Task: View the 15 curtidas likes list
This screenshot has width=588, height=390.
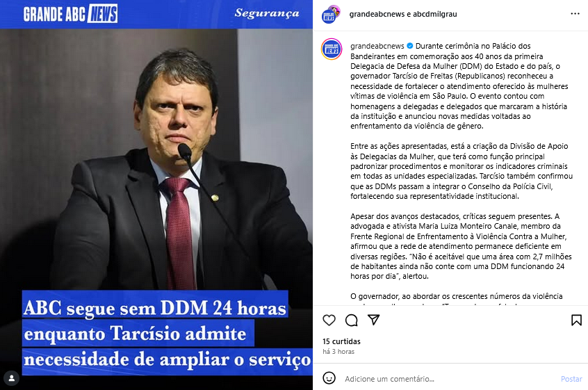Action: coord(341,341)
